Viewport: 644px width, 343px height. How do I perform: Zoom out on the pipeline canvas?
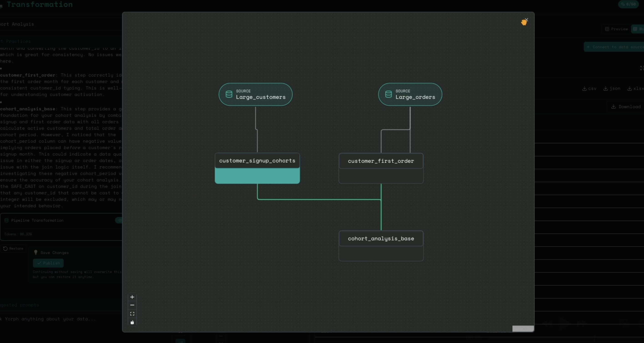point(132,305)
